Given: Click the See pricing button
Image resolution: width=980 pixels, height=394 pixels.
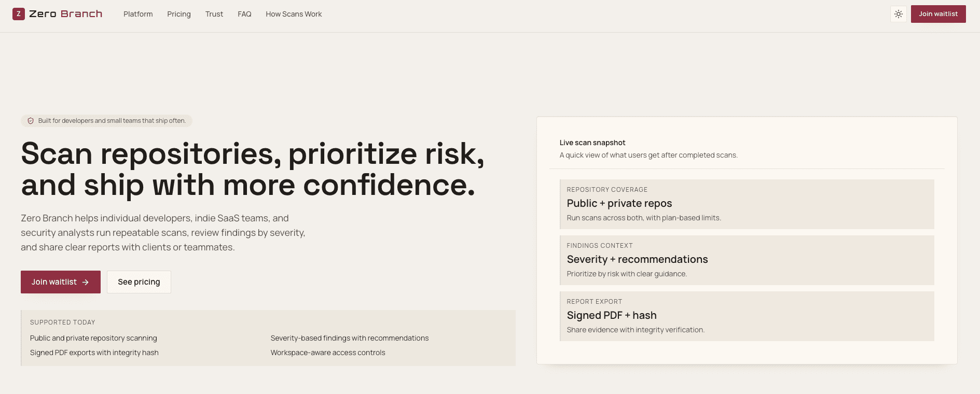Looking at the screenshot, I should pyautogui.click(x=139, y=282).
